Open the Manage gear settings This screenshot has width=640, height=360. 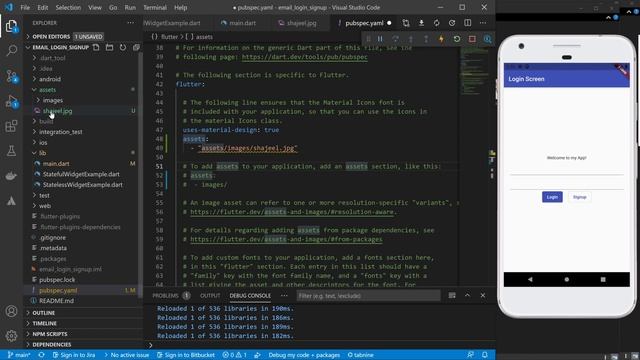pos(11,336)
